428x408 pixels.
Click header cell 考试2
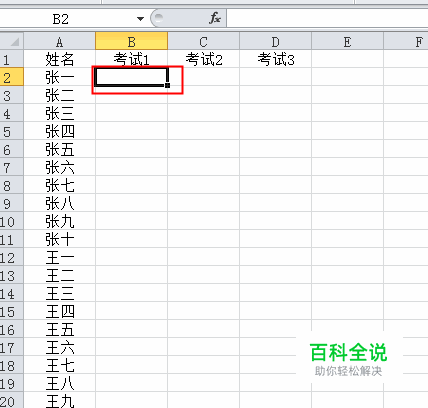click(x=203, y=59)
